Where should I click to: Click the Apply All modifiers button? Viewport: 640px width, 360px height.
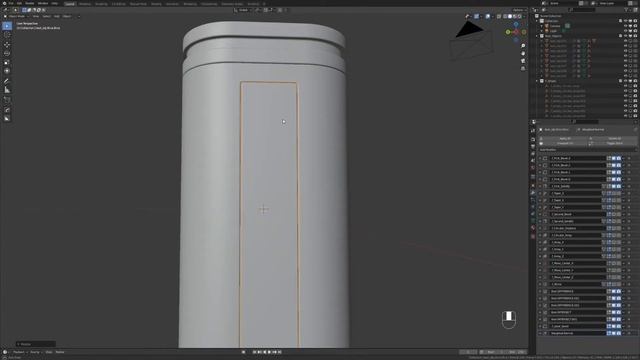click(564, 139)
